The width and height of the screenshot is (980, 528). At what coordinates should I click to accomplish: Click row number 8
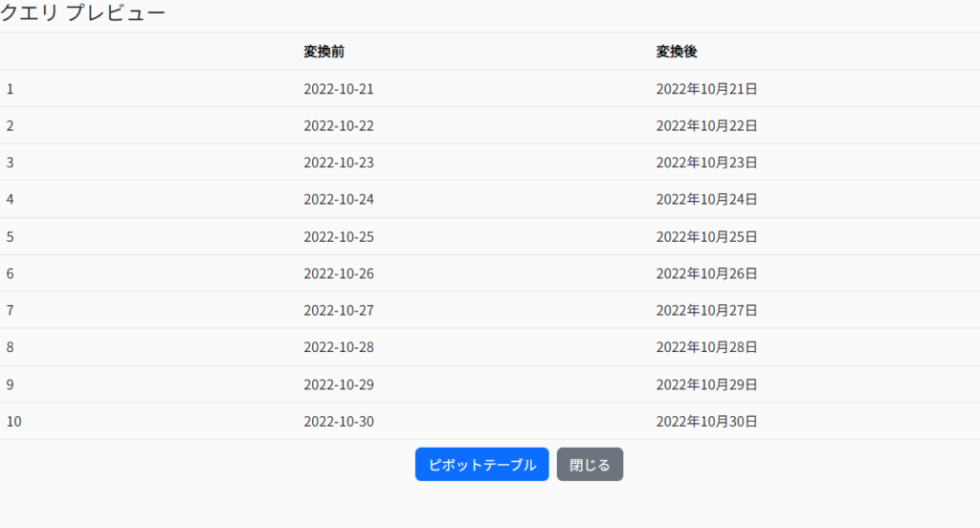point(11,347)
